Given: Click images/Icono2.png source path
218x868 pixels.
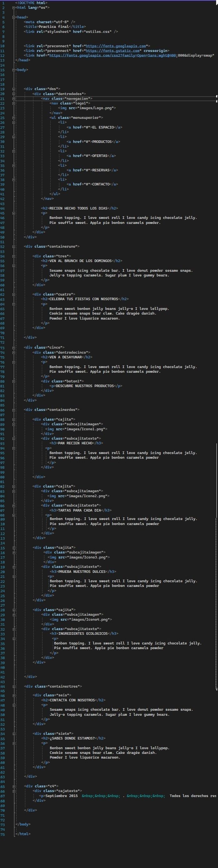Looking at the screenshot, I should 87,496.
